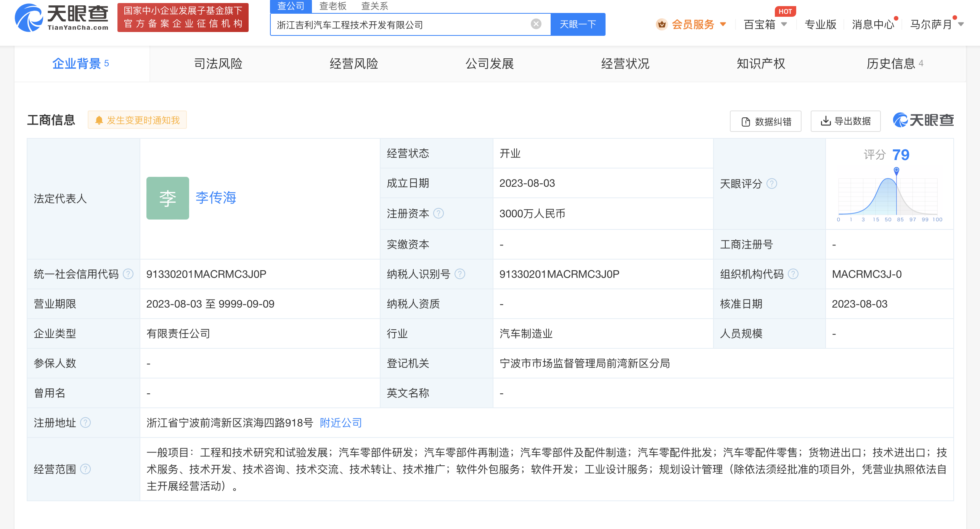980x529 pixels.
Task: Click the help icon next to 天眼评分
Action: tap(772, 184)
